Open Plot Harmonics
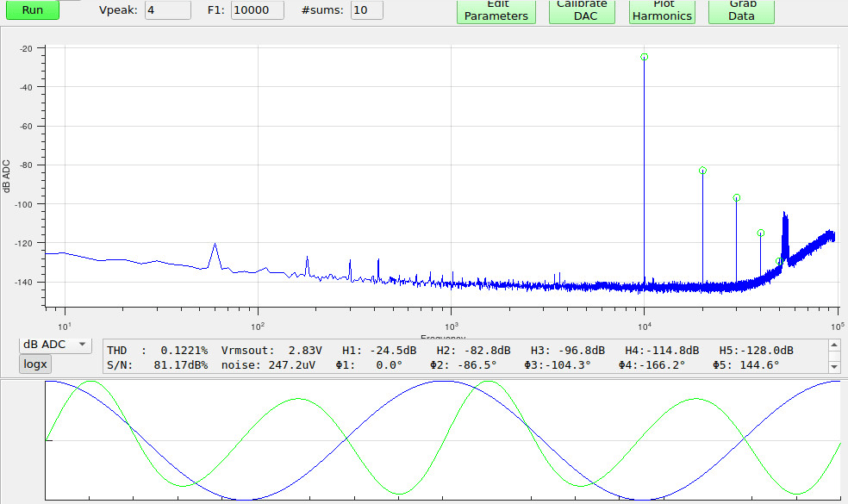This screenshot has width=848, height=504. click(x=662, y=11)
